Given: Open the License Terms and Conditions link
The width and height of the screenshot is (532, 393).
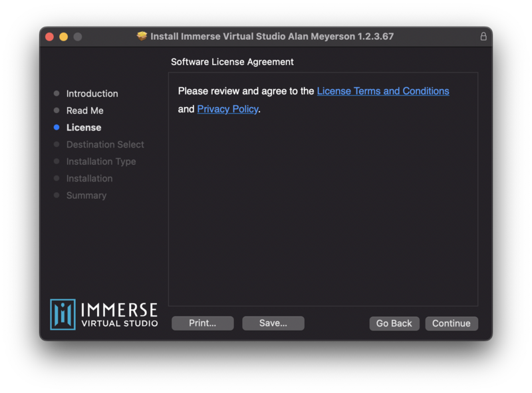Looking at the screenshot, I should tap(383, 91).
